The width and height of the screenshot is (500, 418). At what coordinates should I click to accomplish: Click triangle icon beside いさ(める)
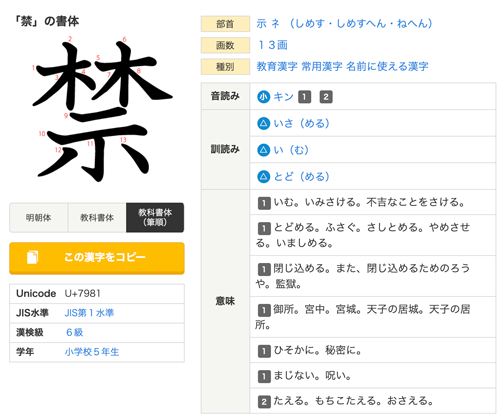pyautogui.click(x=263, y=124)
